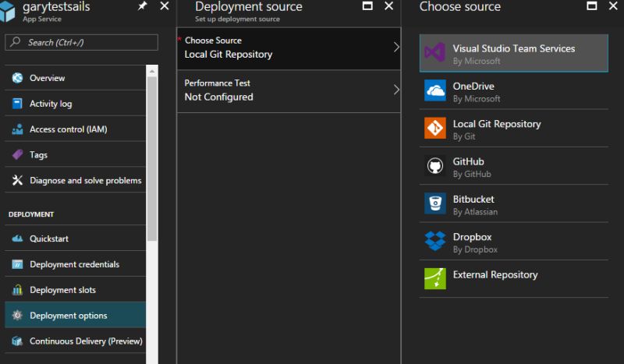Click the Dropbox logo icon

click(435, 241)
